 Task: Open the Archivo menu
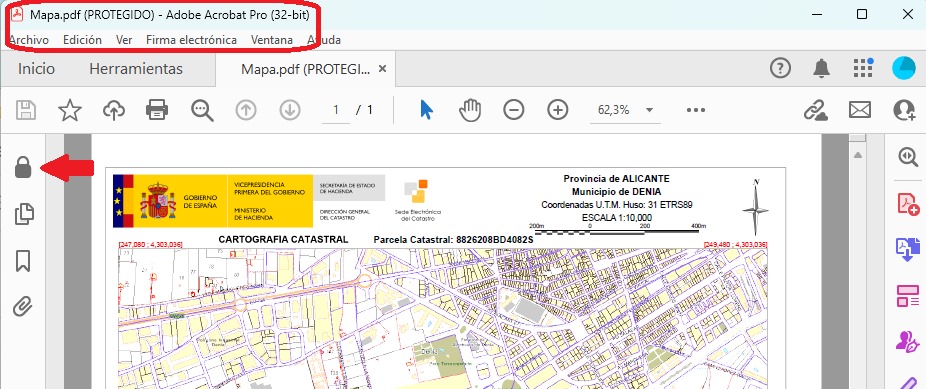[29, 40]
